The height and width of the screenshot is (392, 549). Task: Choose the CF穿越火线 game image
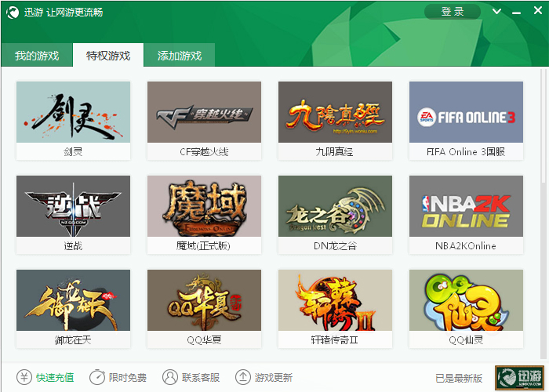point(204,112)
